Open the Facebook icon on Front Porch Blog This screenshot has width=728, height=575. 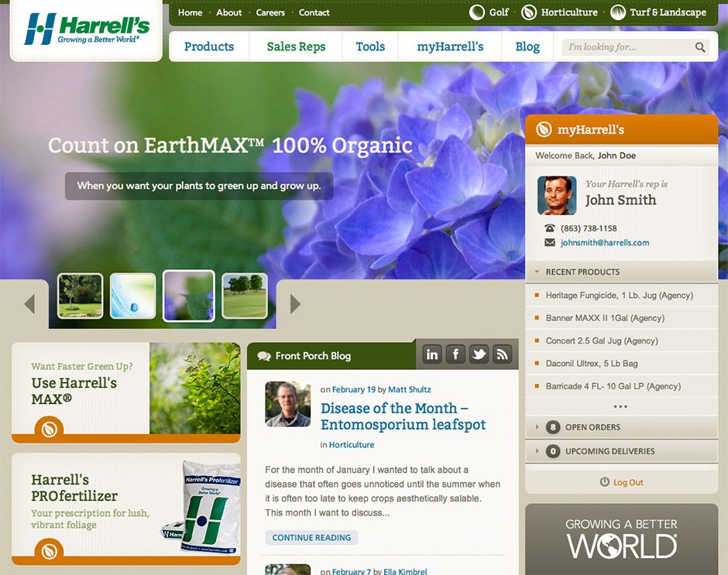[x=455, y=354]
